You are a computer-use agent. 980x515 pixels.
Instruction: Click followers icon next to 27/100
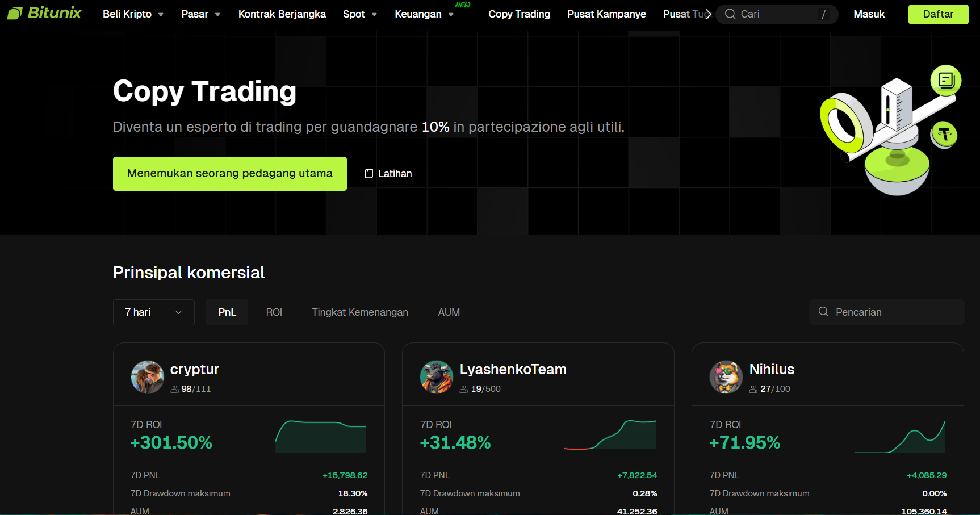pos(753,389)
